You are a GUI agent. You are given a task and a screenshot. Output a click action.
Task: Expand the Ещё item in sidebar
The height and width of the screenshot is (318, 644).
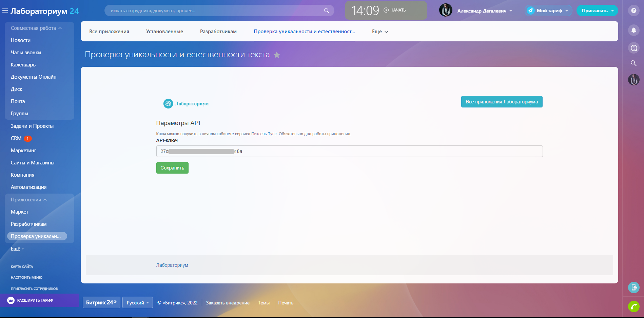[17, 249]
